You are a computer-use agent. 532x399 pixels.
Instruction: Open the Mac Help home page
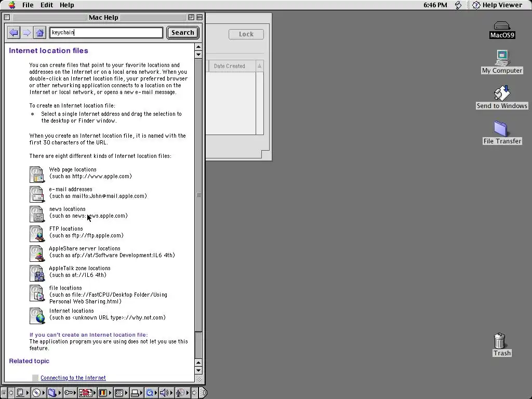(x=39, y=33)
